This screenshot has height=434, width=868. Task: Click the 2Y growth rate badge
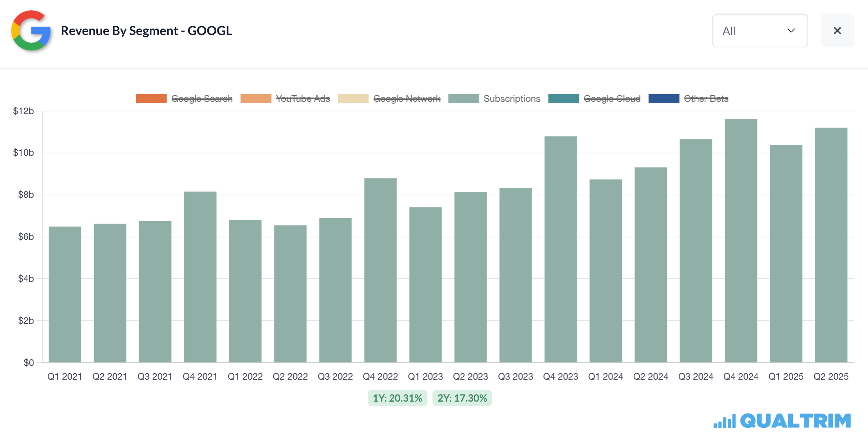(462, 398)
